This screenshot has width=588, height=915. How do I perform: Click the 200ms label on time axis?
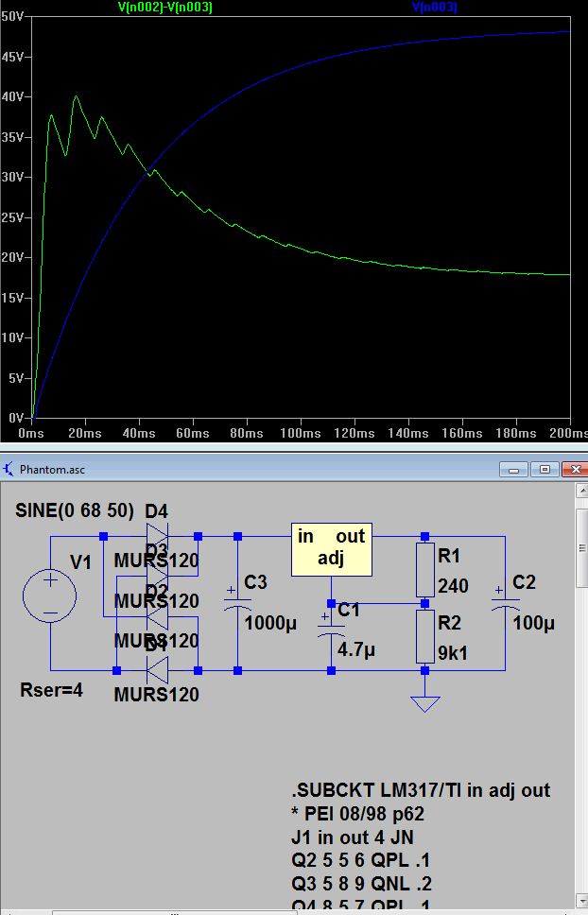pyautogui.click(x=568, y=433)
